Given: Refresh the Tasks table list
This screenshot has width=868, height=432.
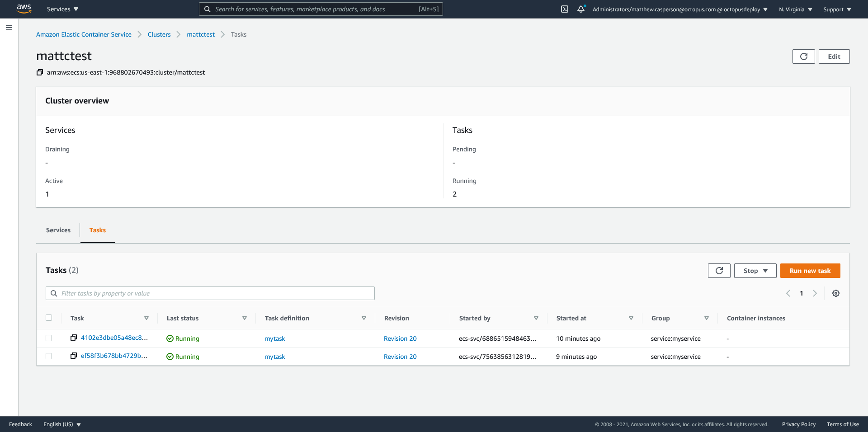Looking at the screenshot, I should tap(719, 271).
